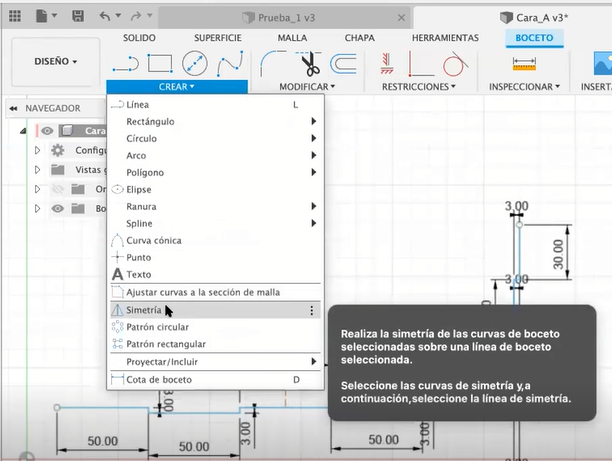Open Arco submenu
Screen dimensions: 612x461
[215, 155]
